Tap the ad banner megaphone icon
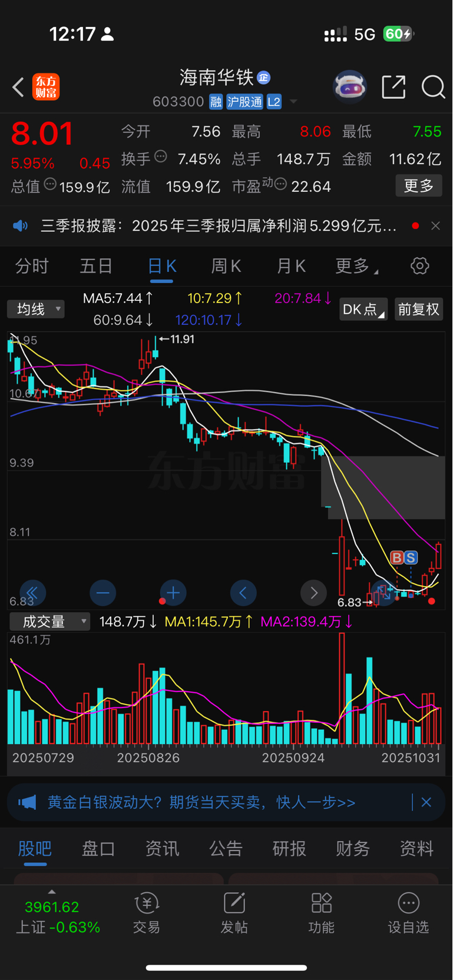Viewport: 453px width, 980px height. coord(27,802)
